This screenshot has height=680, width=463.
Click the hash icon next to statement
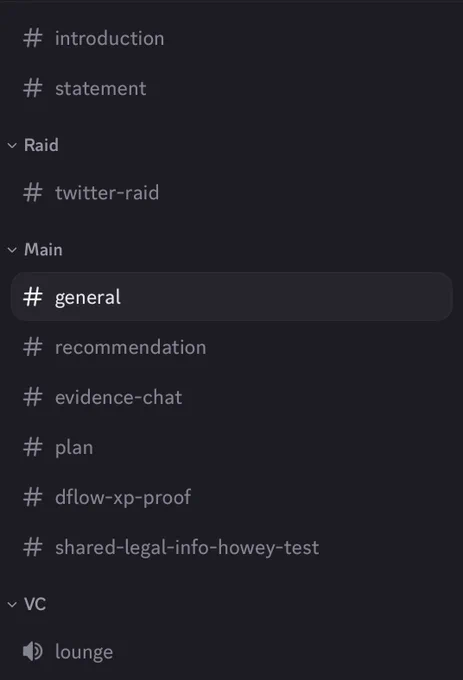pos(33,88)
